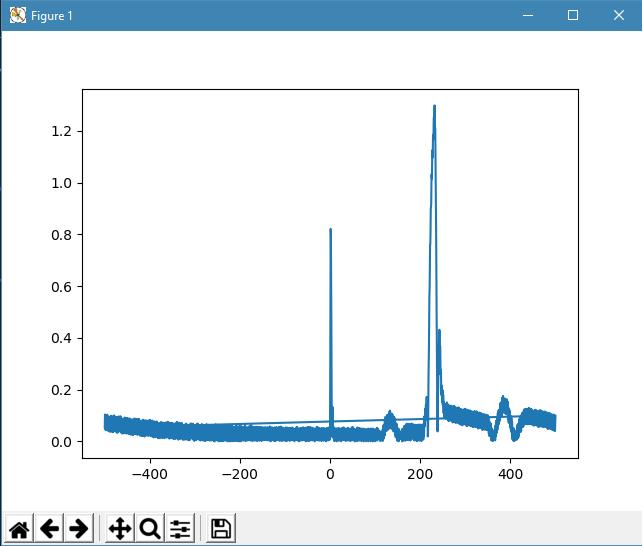The height and width of the screenshot is (546, 643).
Task: Save the figure with floppy disk icon
Action: [x=221, y=528]
